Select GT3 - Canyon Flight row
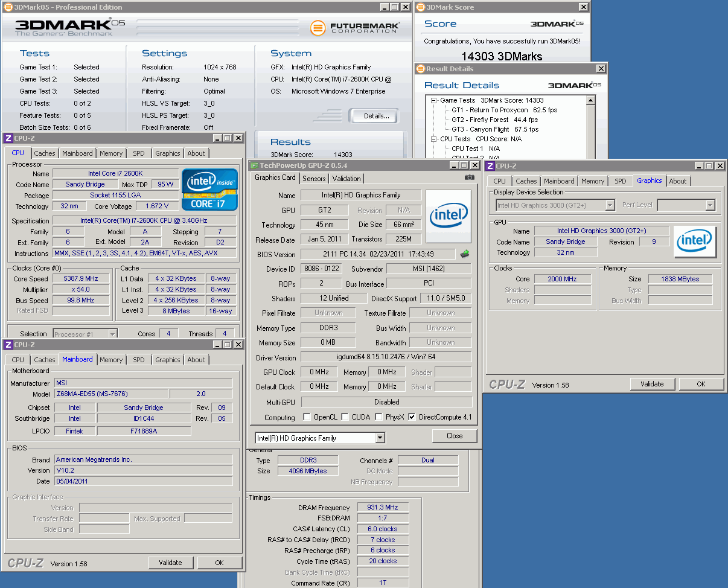Viewport: 728px width, 588px height. pos(495,129)
